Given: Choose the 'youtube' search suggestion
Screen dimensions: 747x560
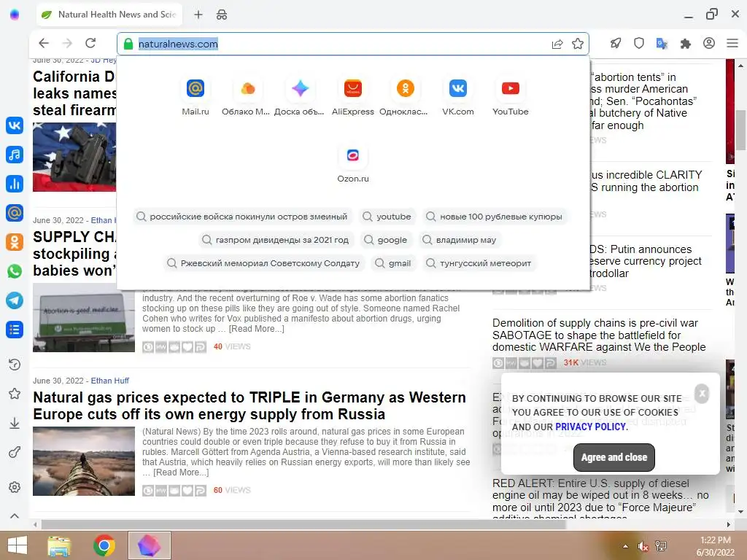Looking at the screenshot, I should point(387,217).
